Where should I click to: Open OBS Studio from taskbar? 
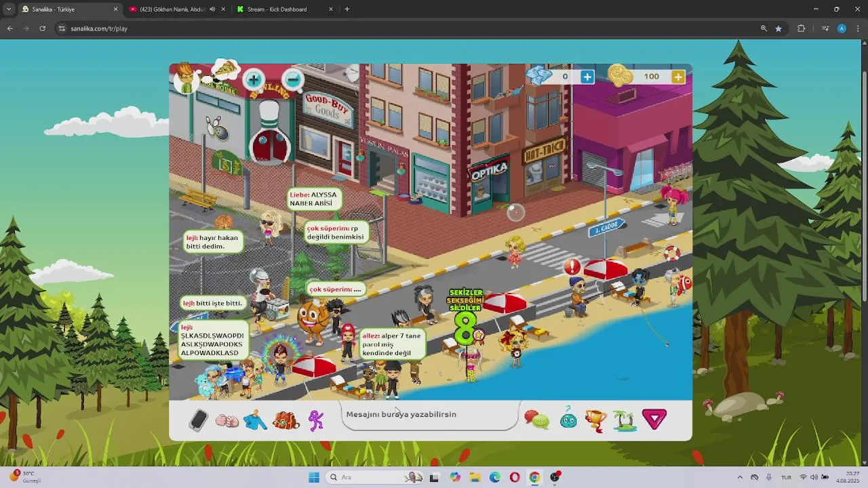point(555,477)
